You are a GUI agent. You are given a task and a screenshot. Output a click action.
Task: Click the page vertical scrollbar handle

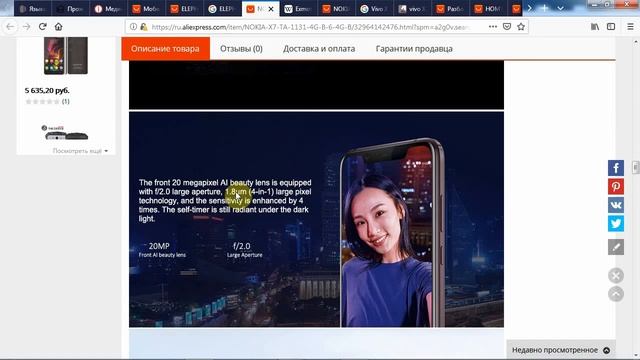tap(636, 167)
